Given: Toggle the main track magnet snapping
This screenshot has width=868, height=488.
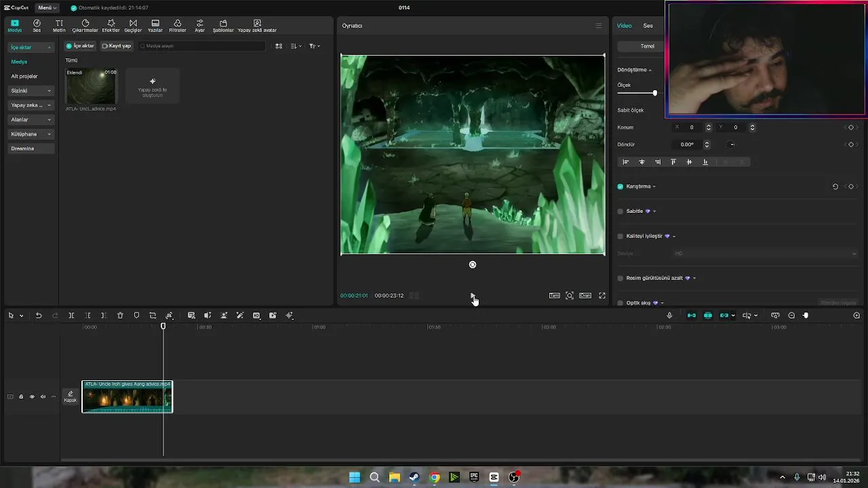Looking at the screenshot, I should point(692,316).
